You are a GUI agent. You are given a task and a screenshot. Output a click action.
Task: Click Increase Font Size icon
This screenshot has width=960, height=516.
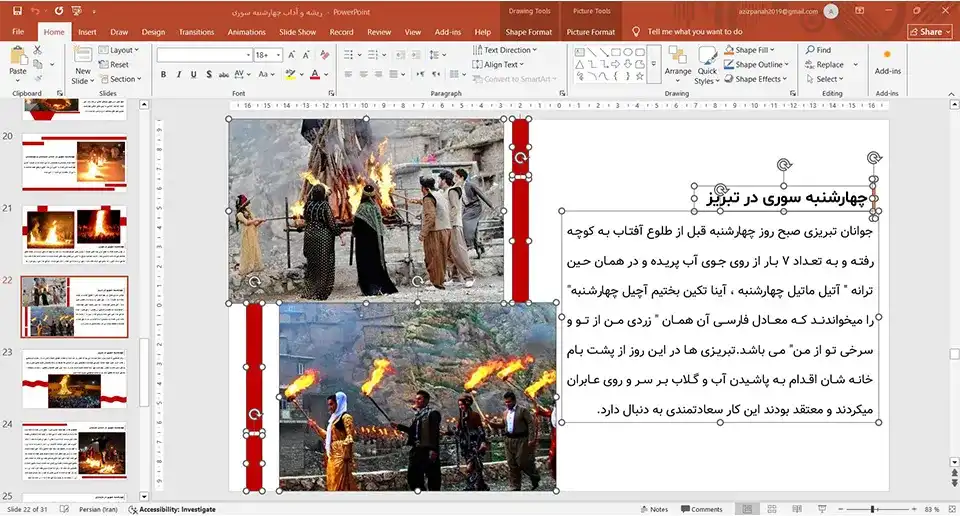pyautogui.click(x=292, y=55)
